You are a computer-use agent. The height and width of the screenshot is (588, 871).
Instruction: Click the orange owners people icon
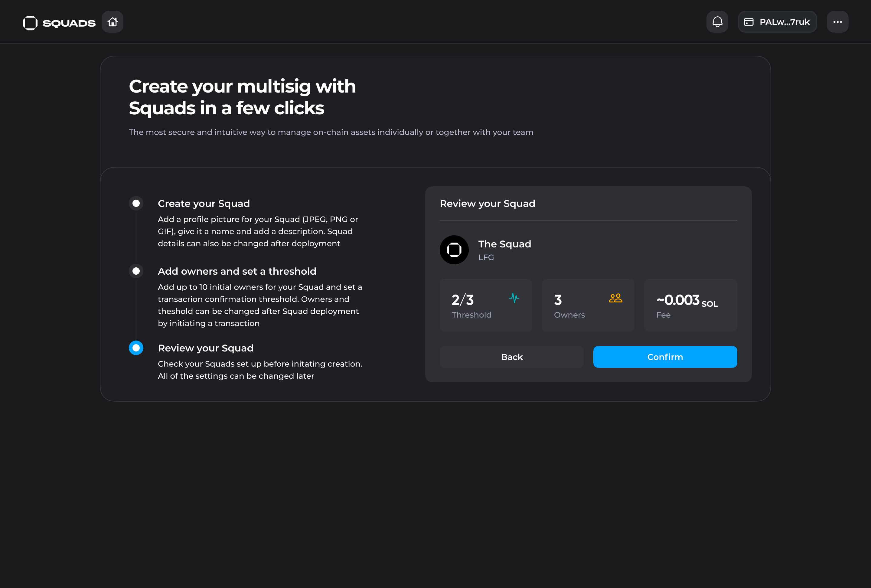click(x=615, y=298)
